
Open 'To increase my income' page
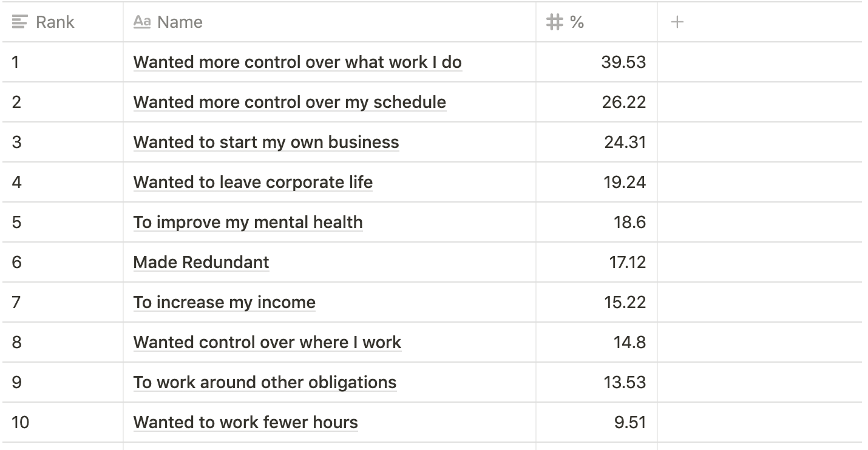225,302
